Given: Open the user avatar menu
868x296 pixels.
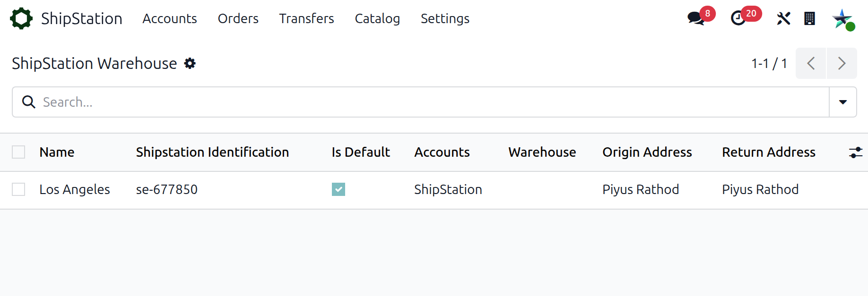Looking at the screenshot, I should pyautogui.click(x=843, y=19).
